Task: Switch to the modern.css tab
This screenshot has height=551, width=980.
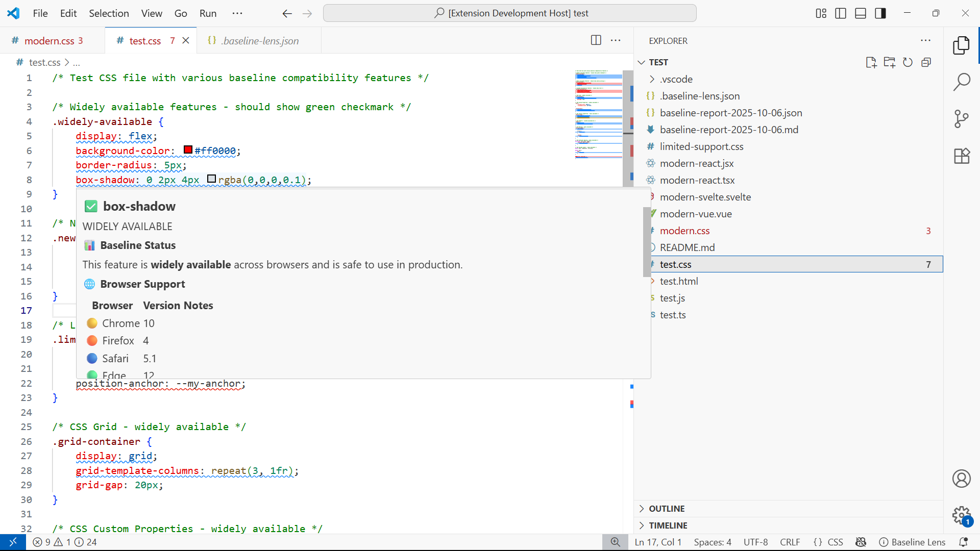Action: [49, 41]
